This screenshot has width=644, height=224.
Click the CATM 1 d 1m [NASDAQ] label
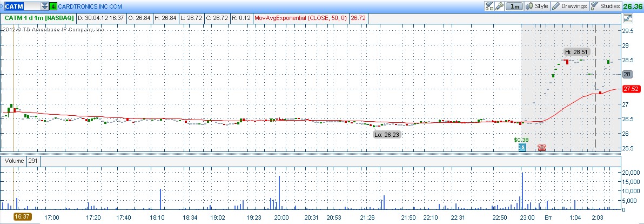click(x=39, y=18)
